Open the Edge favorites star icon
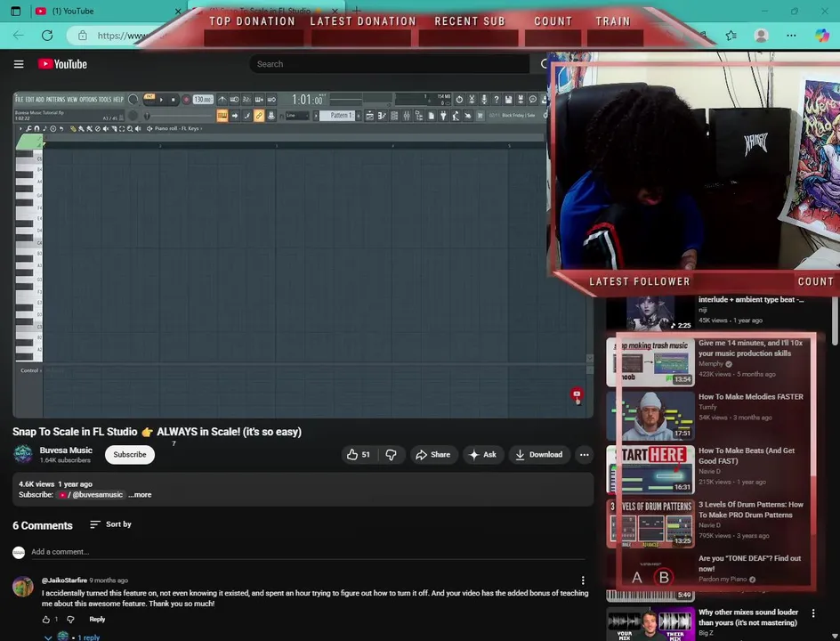 coord(731,36)
